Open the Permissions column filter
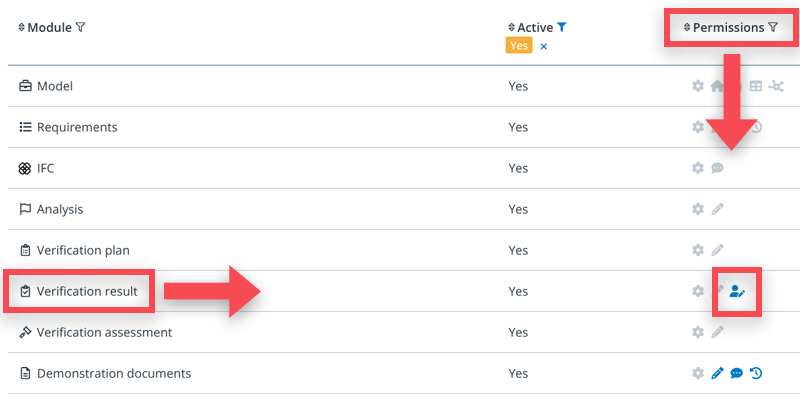The image size is (800, 400). point(772,28)
